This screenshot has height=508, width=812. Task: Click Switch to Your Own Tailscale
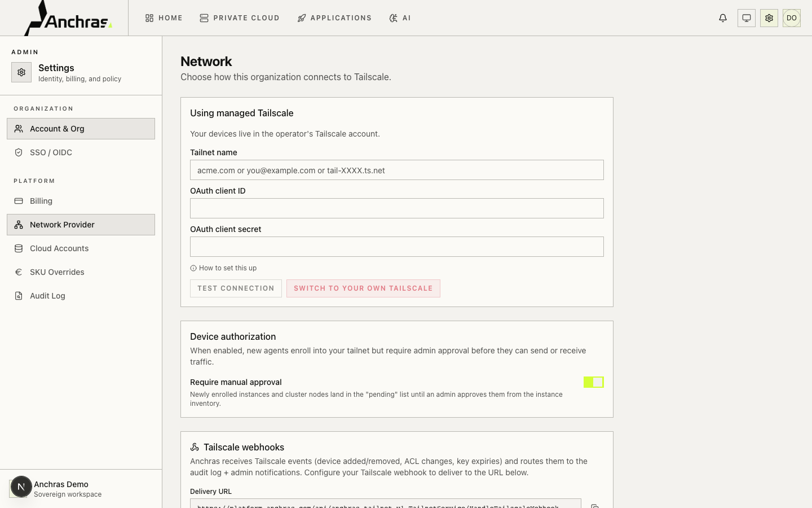point(363,288)
